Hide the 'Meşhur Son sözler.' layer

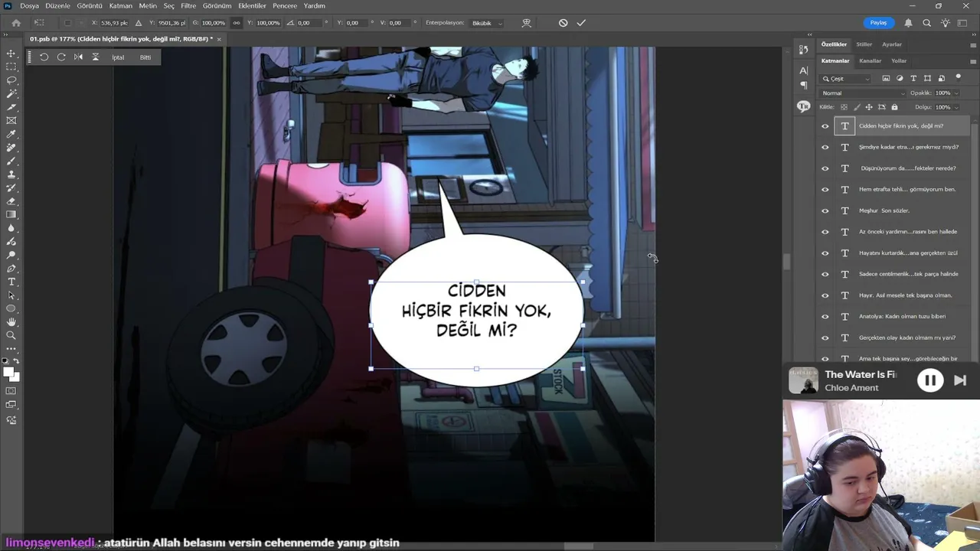(x=825, y=210)
